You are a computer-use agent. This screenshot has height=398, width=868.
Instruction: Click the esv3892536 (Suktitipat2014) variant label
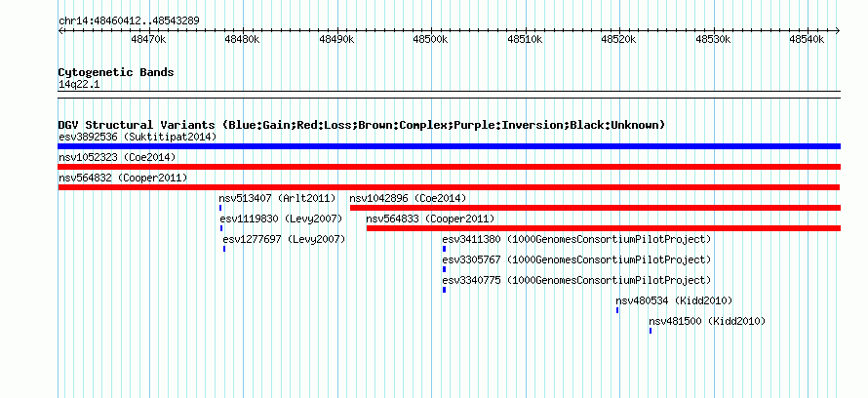[x=138, y=137]
